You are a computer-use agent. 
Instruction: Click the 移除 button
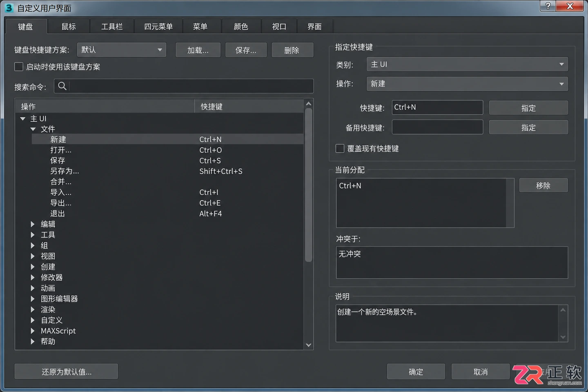(x=543, y=185)
